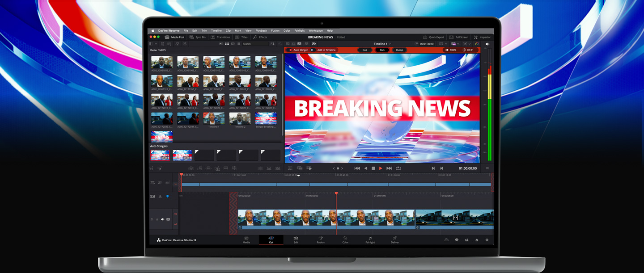The image size is (644, 273).
Task: Toggle the Auto Stinger option
Action: (291, 50)
